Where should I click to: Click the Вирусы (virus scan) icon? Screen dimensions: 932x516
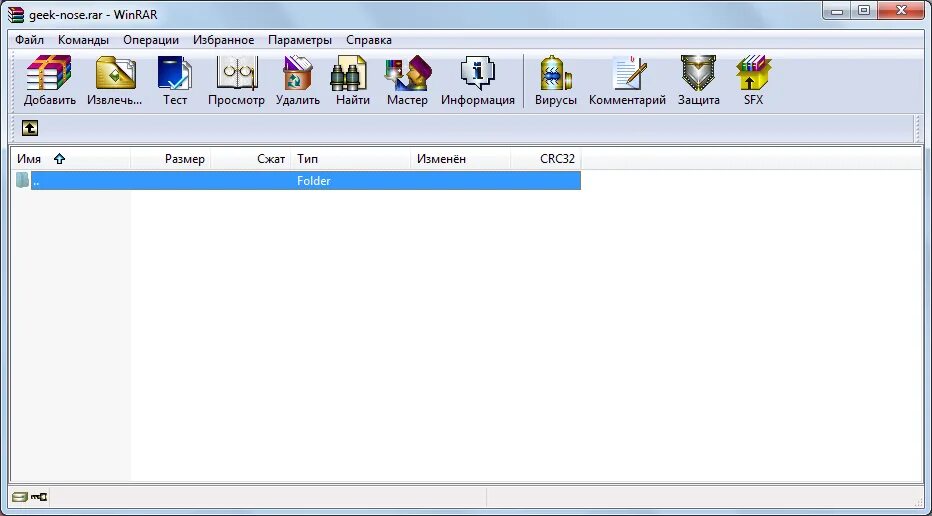[556, 73]
